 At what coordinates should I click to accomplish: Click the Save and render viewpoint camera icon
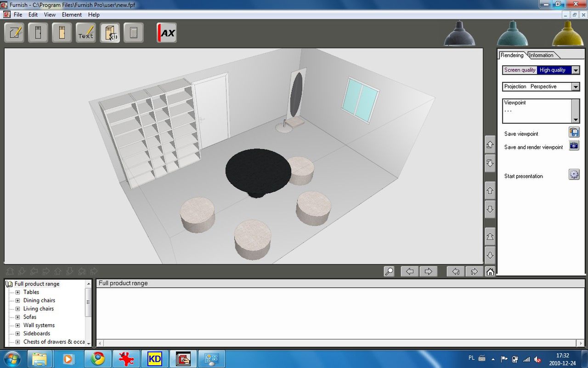click(574, 145)
